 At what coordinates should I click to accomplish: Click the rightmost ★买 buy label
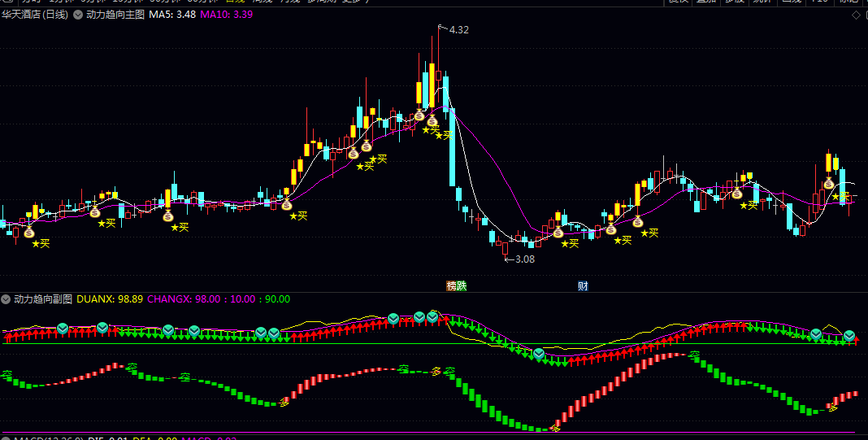pyautogui.click(x=840, y=196)
